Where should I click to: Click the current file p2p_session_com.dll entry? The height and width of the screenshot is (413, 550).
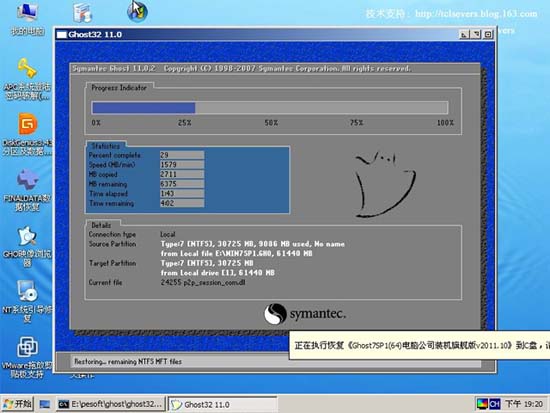[203, 282]
